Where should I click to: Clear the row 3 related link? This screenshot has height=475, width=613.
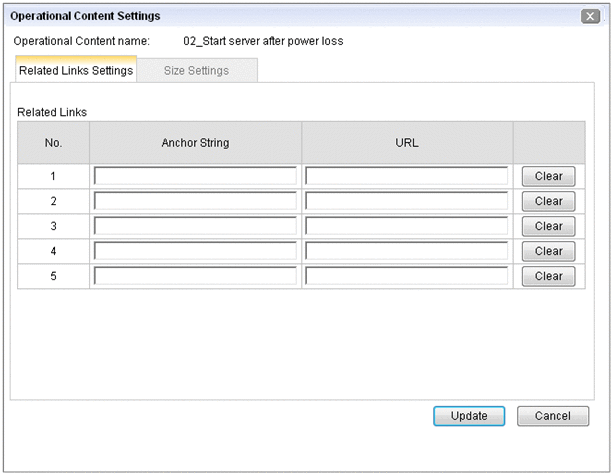click(x=548, y=226)
